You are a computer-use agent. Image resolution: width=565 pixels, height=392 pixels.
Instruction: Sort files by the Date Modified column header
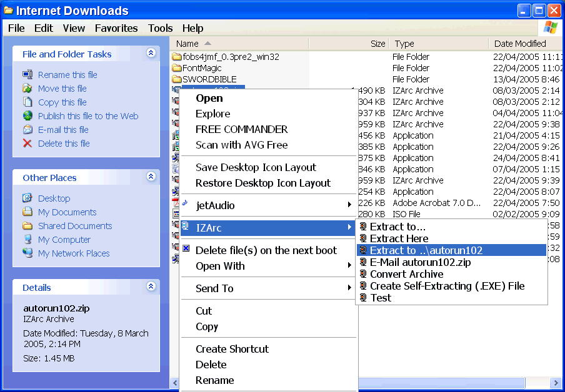(x=527, y=44)
